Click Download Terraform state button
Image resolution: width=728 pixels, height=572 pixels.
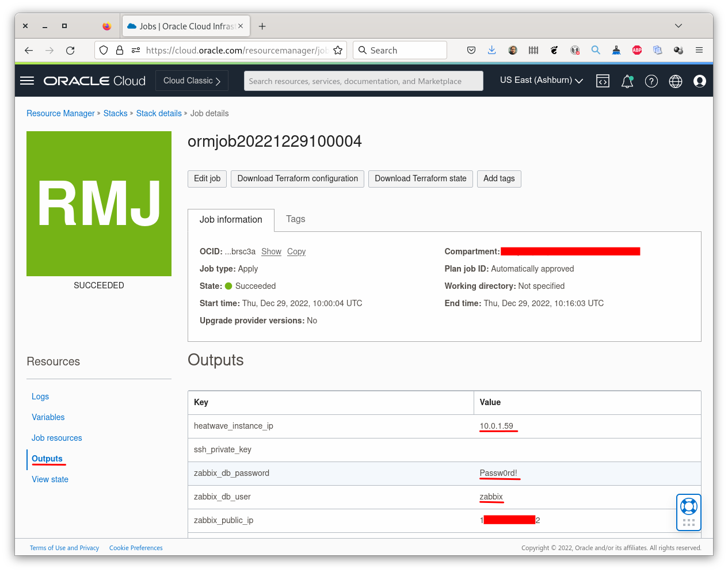pos(421,179)
